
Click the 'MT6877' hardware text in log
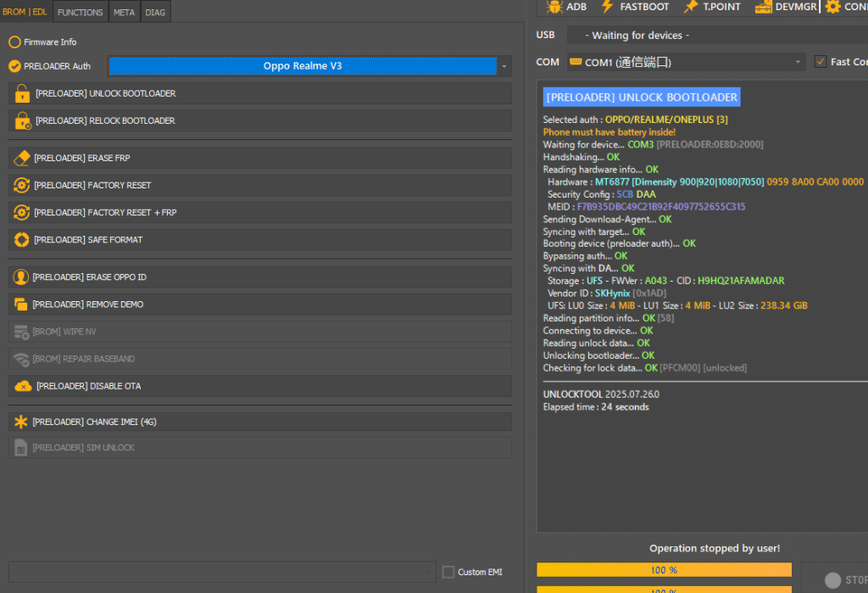(612, 182)
